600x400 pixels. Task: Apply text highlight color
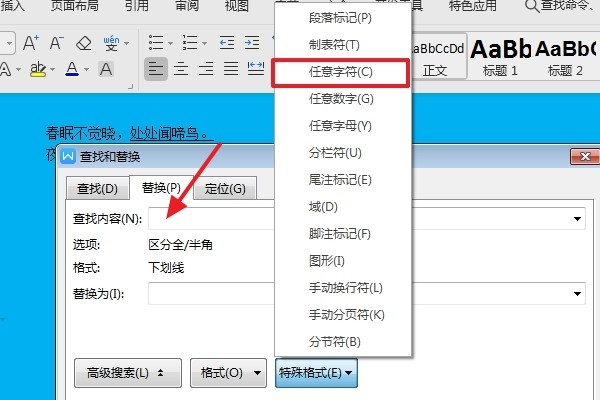click(38, 69)
